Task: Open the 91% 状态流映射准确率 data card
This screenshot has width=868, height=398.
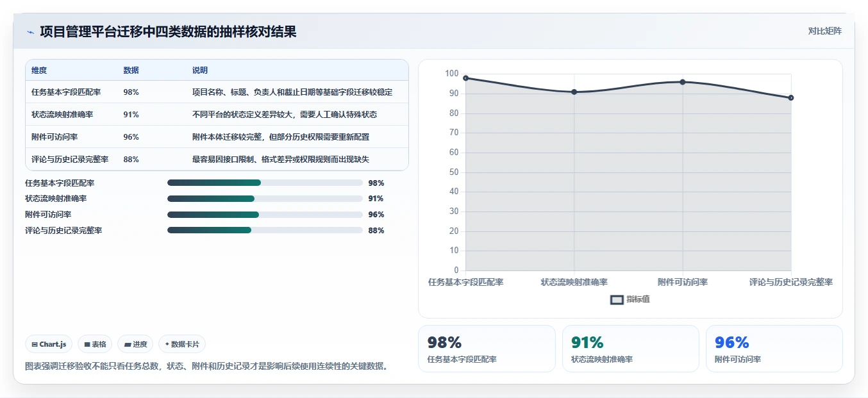Action: [631, 349]
